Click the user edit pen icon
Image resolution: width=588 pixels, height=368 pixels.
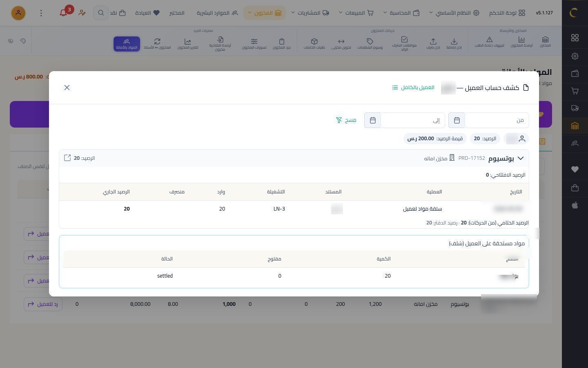tap(82, 13)
